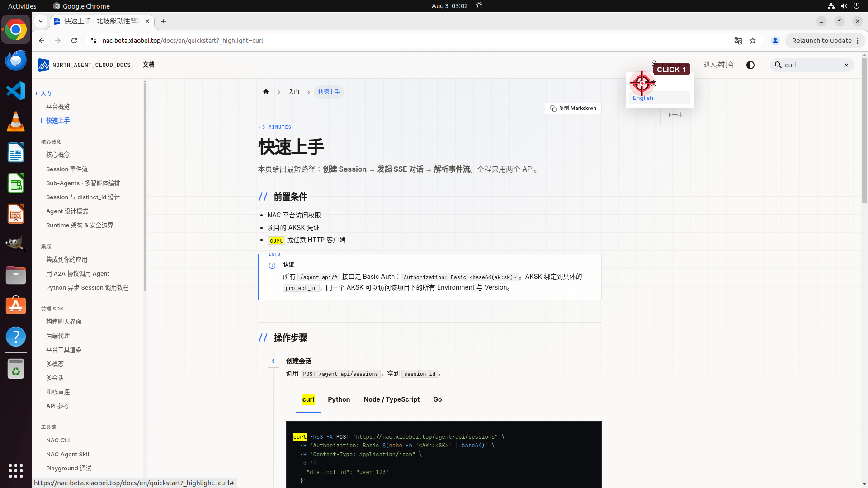The height and width of the screenshot is (488, 868).
Task: Open Visual Studio Code from the dock
Action: click(16, 91)
